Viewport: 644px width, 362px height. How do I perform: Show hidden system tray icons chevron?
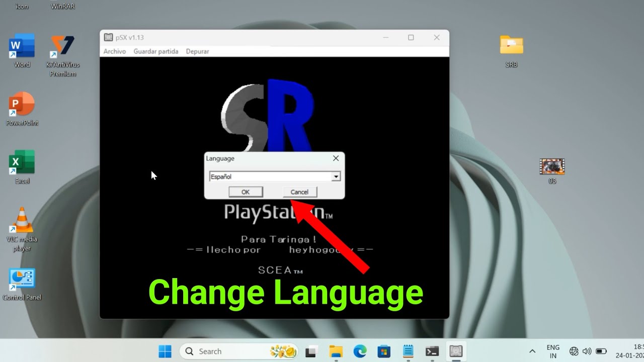pyautogui.click(x=532, y=351)
